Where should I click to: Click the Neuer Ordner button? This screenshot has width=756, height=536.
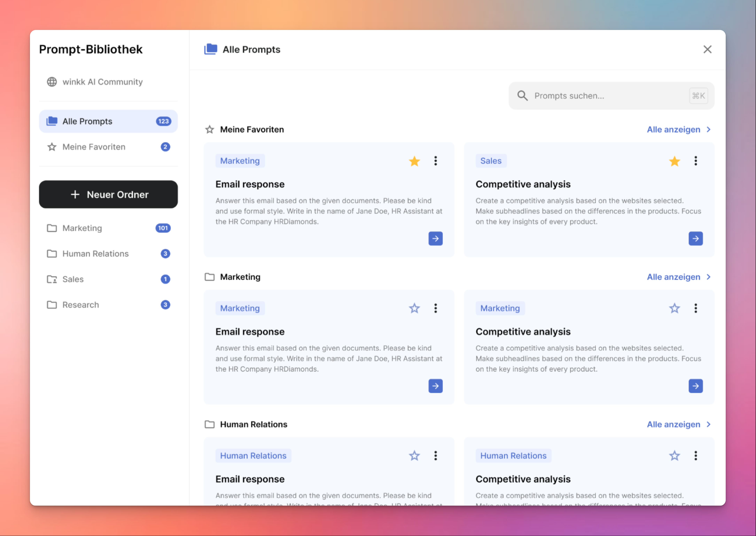tap(108, 194)
